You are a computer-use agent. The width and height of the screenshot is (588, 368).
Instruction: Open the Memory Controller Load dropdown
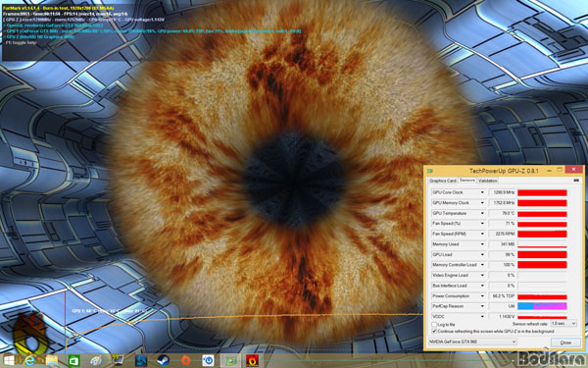(x=482, y=265)
